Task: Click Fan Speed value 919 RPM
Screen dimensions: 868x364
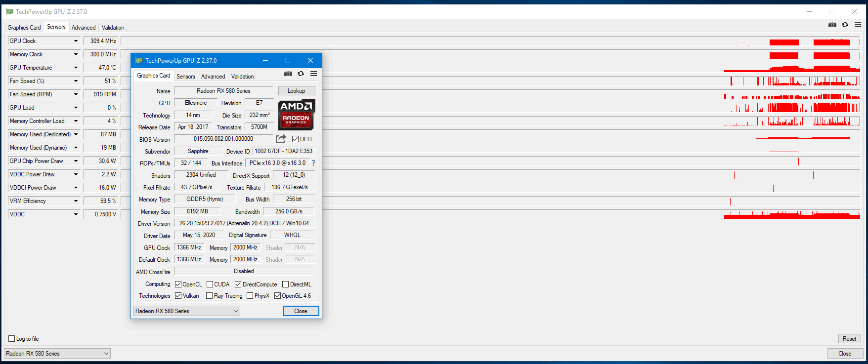Action: [x=101, y=94]
